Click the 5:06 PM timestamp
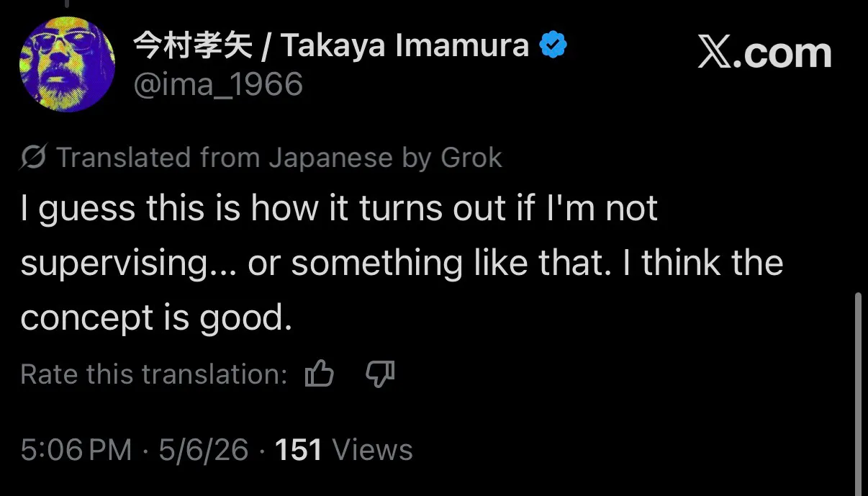Image resolution: width=868 pixels, height=496 pixels. click(76, 450)
